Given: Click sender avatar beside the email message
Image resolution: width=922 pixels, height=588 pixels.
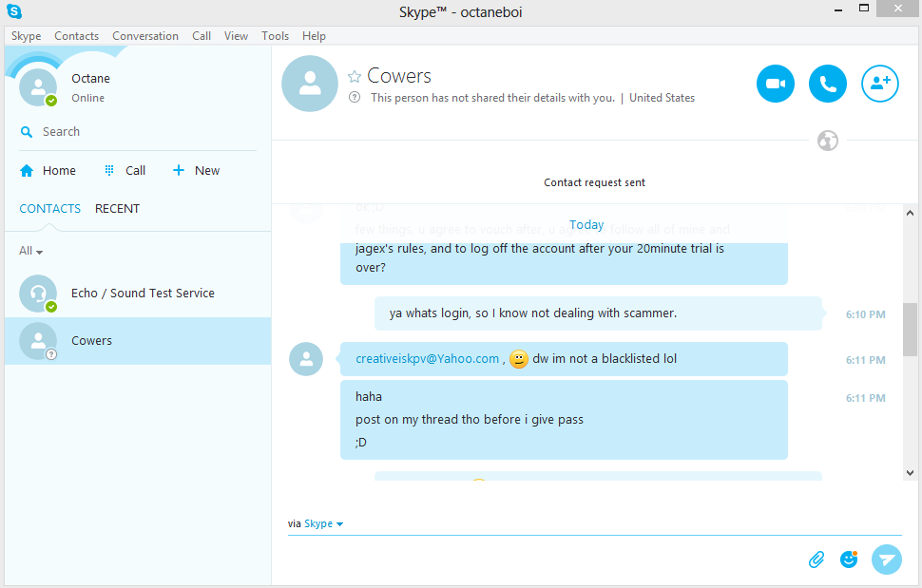Looking at the screenshot, I should 306,359.
